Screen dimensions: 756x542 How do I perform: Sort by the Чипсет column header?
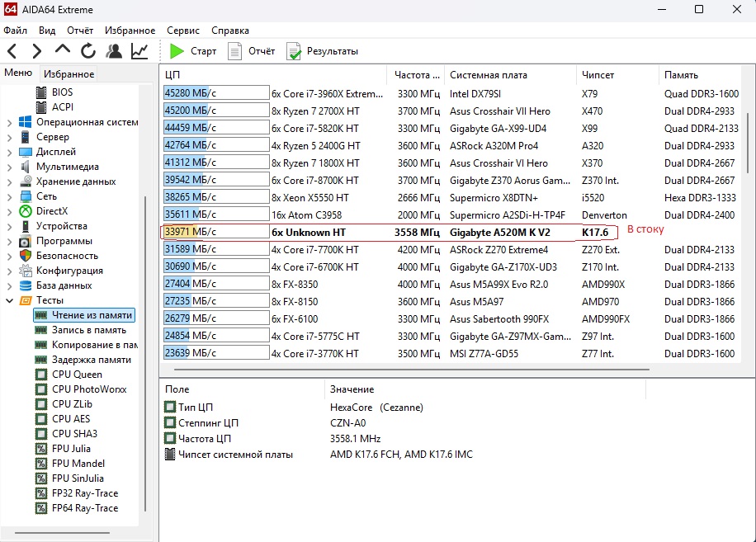(617, 75)
